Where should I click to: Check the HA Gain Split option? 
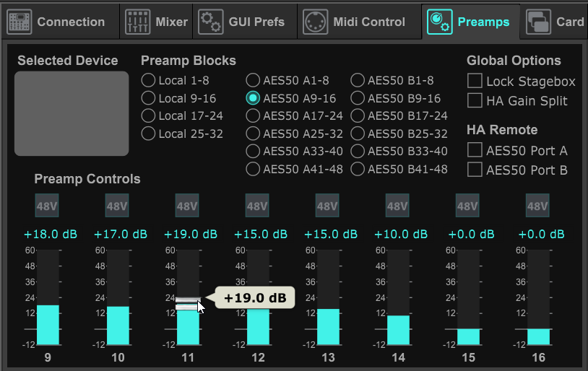coord(475,100)
